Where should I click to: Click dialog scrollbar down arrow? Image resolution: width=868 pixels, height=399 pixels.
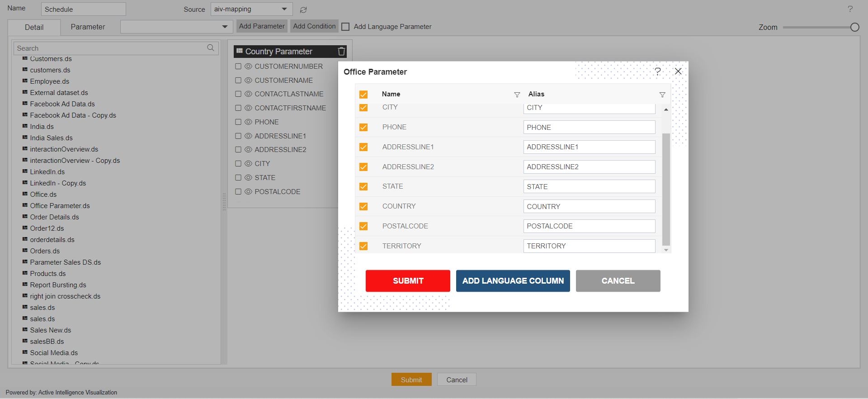click(666, 250)
